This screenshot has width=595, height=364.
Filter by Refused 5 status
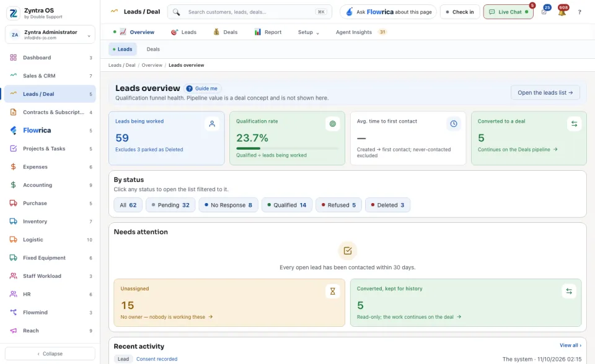coord(338,205)
